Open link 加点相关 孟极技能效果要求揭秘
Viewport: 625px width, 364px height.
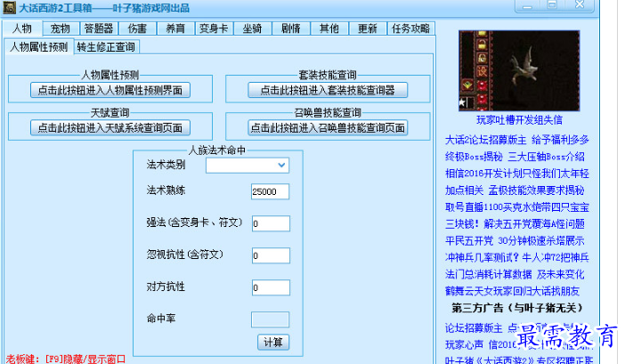coord(515,190)
